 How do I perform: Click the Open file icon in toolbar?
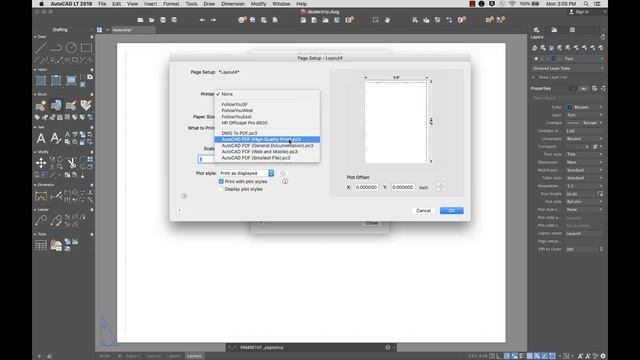(151, 20)
